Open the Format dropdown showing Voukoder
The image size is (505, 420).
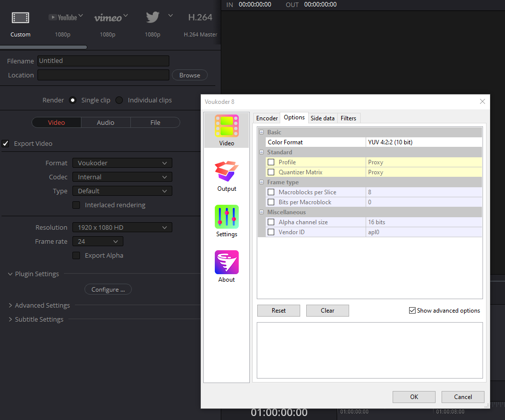tap(122, 163)
